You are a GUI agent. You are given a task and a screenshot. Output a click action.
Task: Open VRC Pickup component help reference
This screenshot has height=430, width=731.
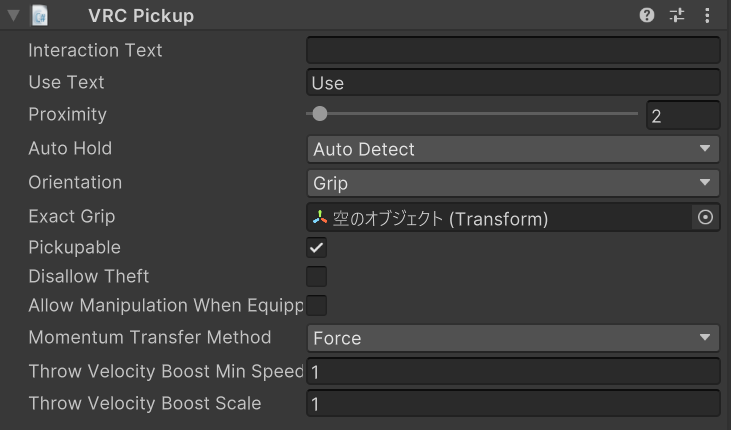pyautogui.click(x=647, y=16)
